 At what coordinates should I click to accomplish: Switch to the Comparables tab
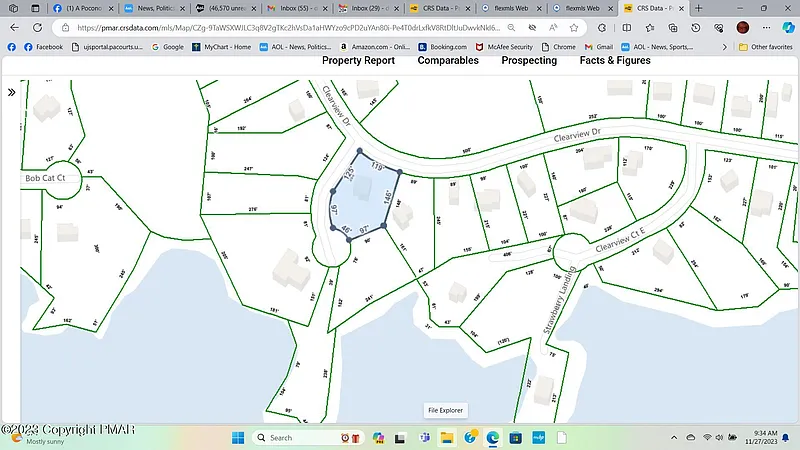click(447, 61)
